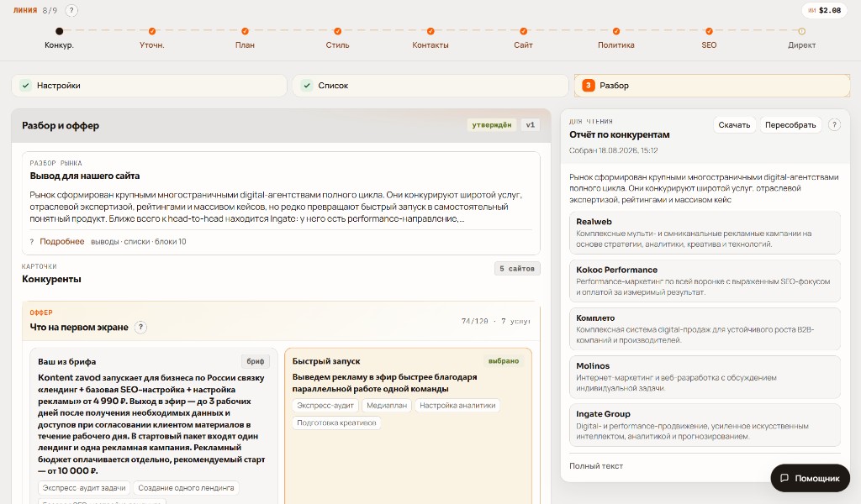The height and width of the screenshot is (504, 861).
Task: Open help icon beside Что на первом экране
Action: [x=140, y=328]
